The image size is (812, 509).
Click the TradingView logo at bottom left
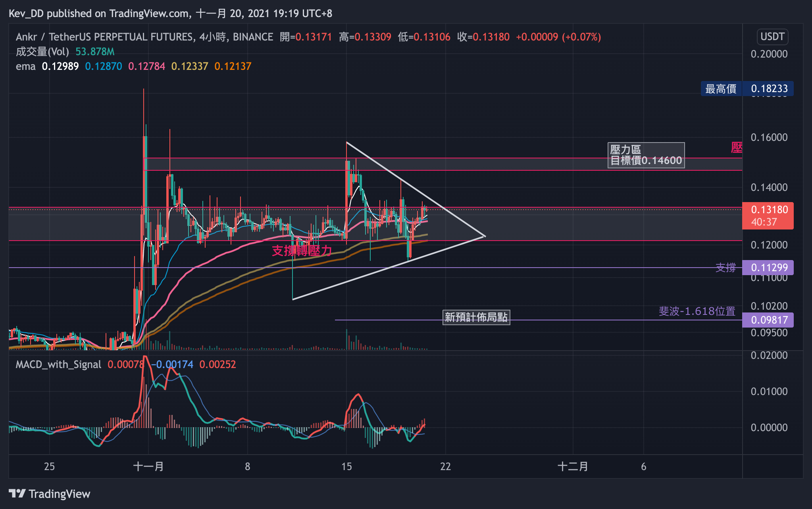[50, 494]
